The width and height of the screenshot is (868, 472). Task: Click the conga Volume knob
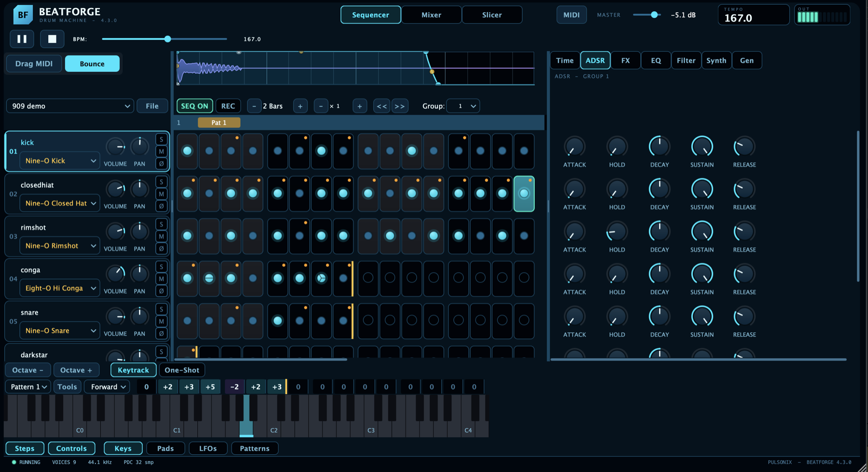point(115,274)
